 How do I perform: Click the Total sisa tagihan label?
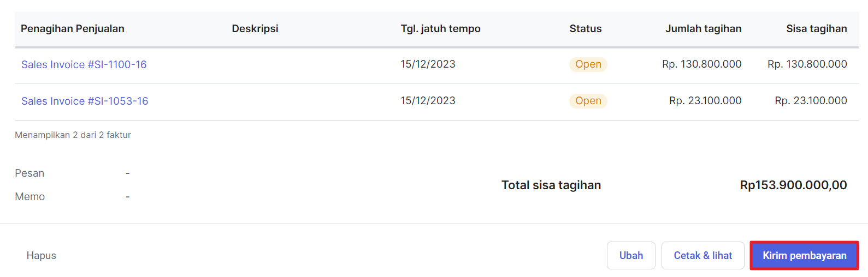point(551,185)
